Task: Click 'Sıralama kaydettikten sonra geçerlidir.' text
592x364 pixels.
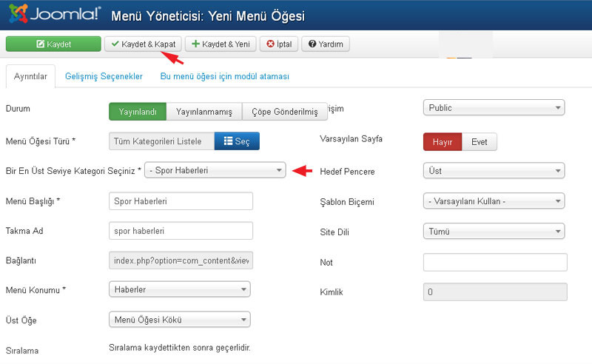Action: (x=180, y=348)
